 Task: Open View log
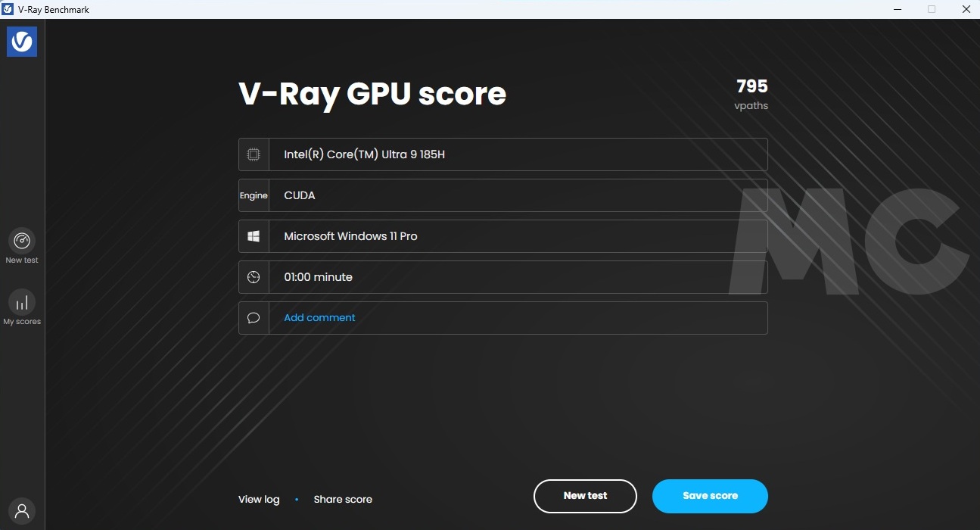pos(259,499)
